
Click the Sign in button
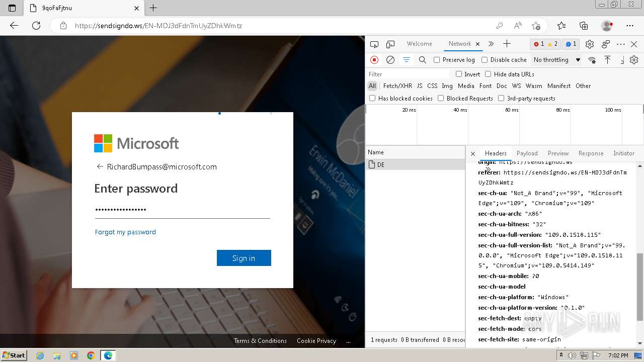[x=244, y=258]
